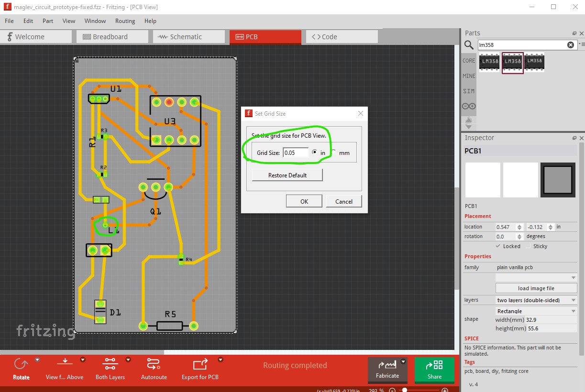Click the Export for PCB icon
Screen dimensions: 585x392
point(200,365)
